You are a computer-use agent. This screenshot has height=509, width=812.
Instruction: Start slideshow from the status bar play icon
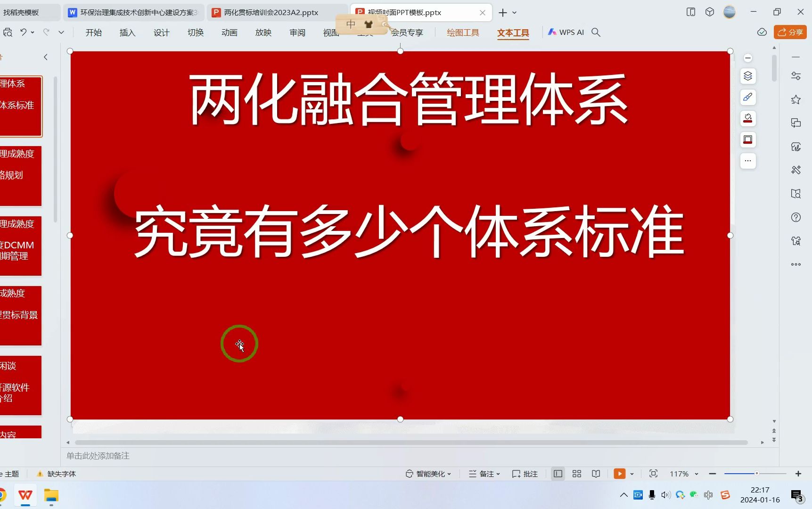pos(620,474)
